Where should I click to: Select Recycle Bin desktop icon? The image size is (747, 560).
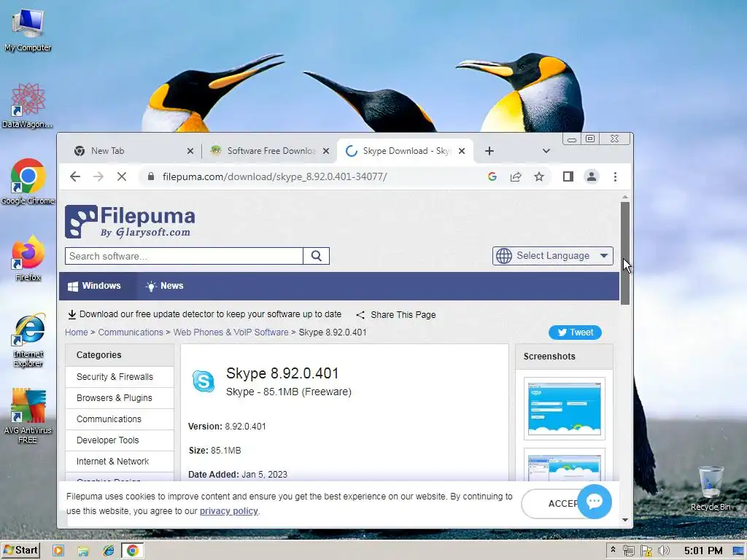click(711, 488)
